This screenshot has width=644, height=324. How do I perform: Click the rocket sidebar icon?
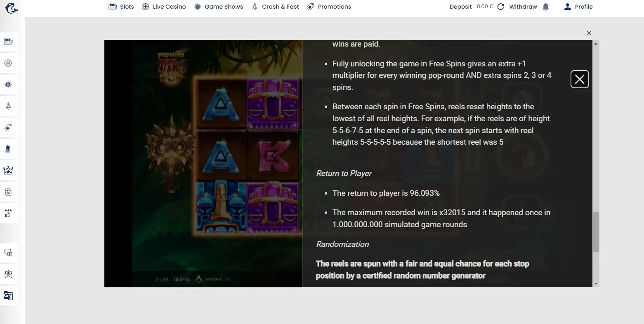(8, 106)
